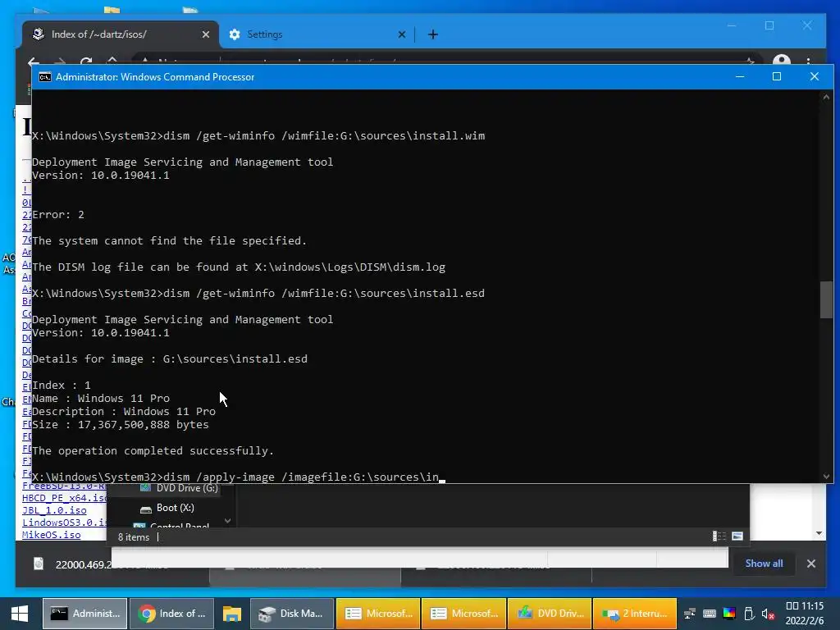Open second Microsoft taskbar window
Image resolution: width=840 pixels, height=630 pixels.
coord(464,614)
